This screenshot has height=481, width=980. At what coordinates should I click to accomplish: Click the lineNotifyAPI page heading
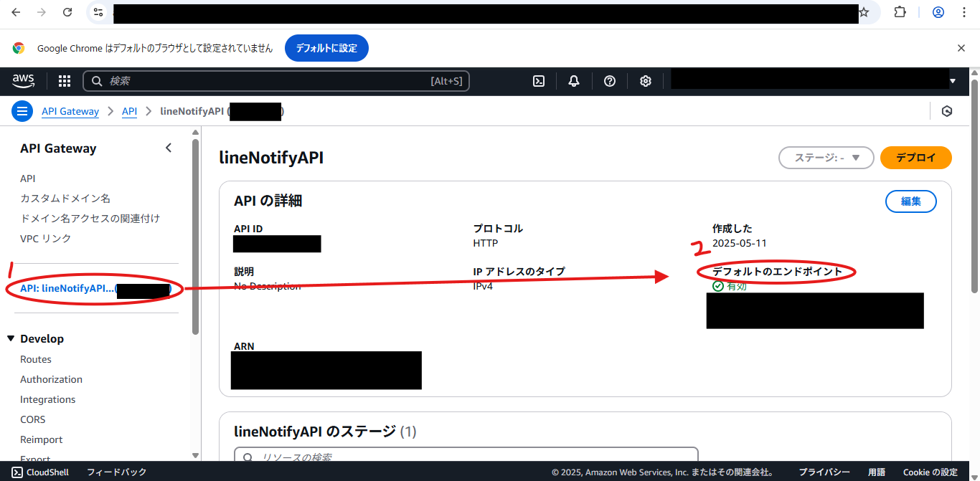pyautogui.click(x=271, y=158)
